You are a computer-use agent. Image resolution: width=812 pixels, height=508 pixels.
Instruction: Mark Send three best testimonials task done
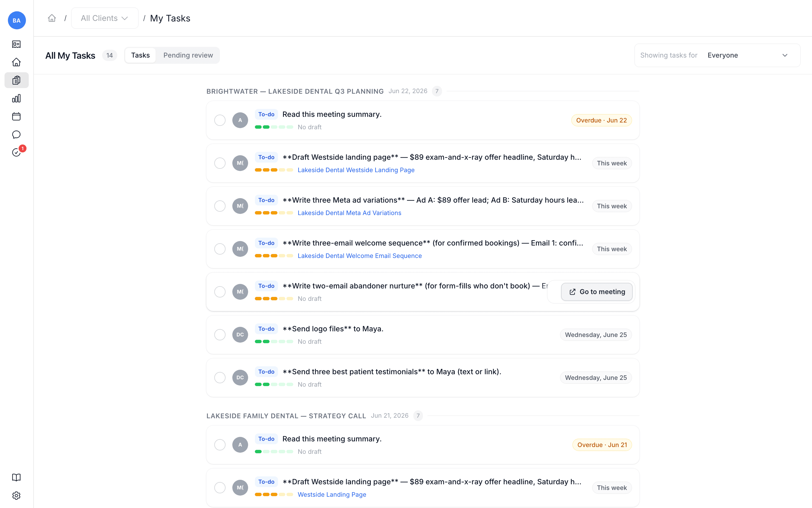[220, 378]
